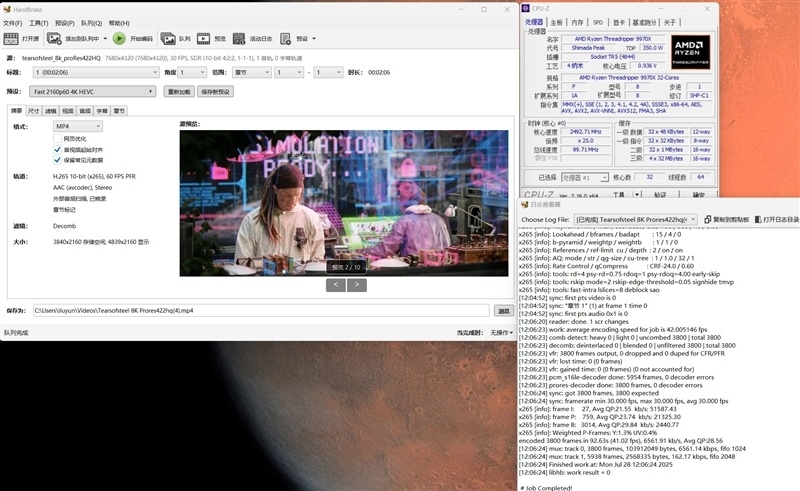Click the Save As file path field

tap(260, 311)
